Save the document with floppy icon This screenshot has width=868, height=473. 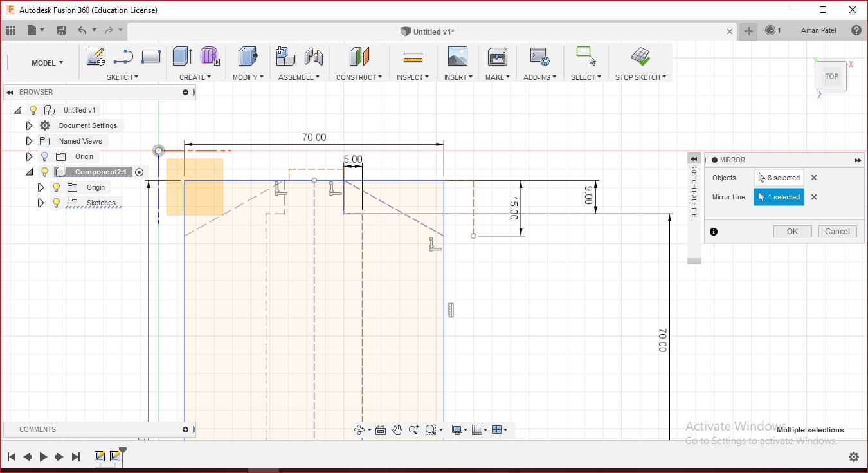(61, 30)
